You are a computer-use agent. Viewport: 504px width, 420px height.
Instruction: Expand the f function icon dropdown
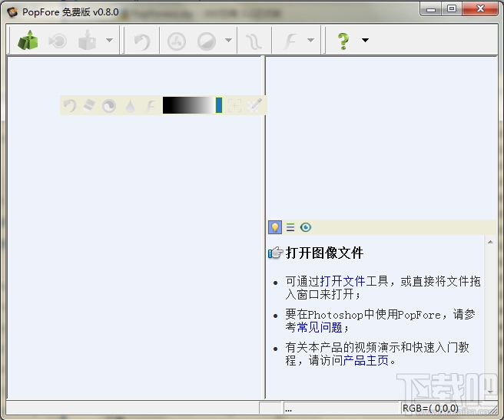310,41
